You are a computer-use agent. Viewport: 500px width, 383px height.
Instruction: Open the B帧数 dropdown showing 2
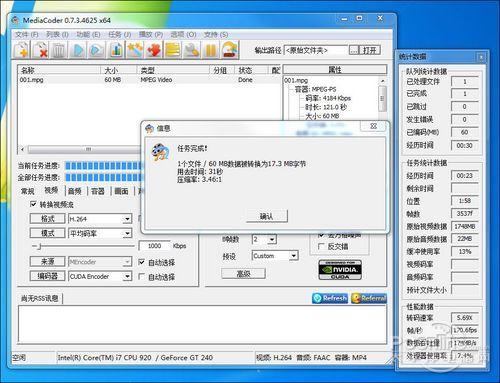272,239
